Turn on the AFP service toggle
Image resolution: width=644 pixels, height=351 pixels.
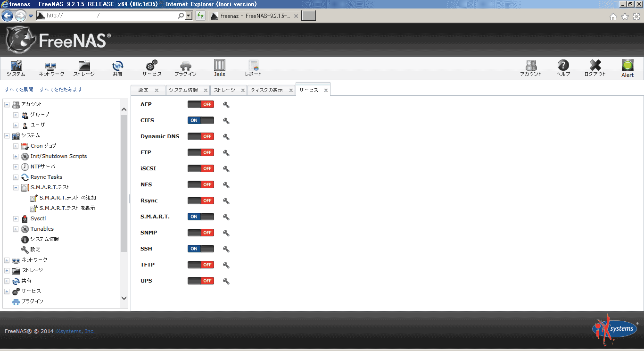click(201, 104)
